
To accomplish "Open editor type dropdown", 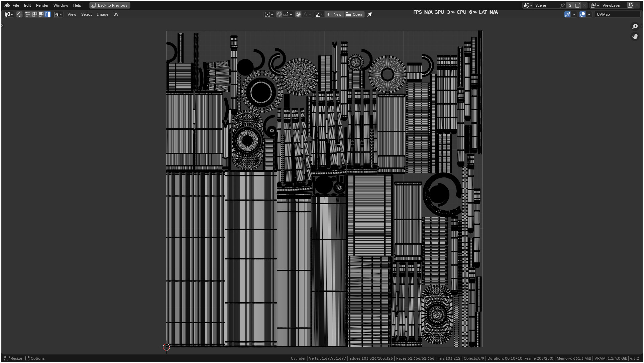I will [x=9, y=14].
